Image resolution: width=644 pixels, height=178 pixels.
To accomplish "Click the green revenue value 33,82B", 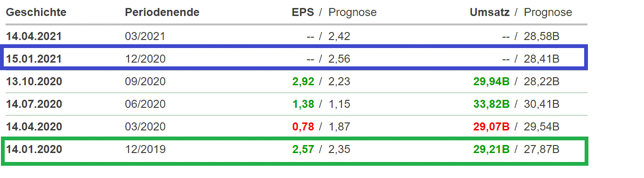I will 491,104.
